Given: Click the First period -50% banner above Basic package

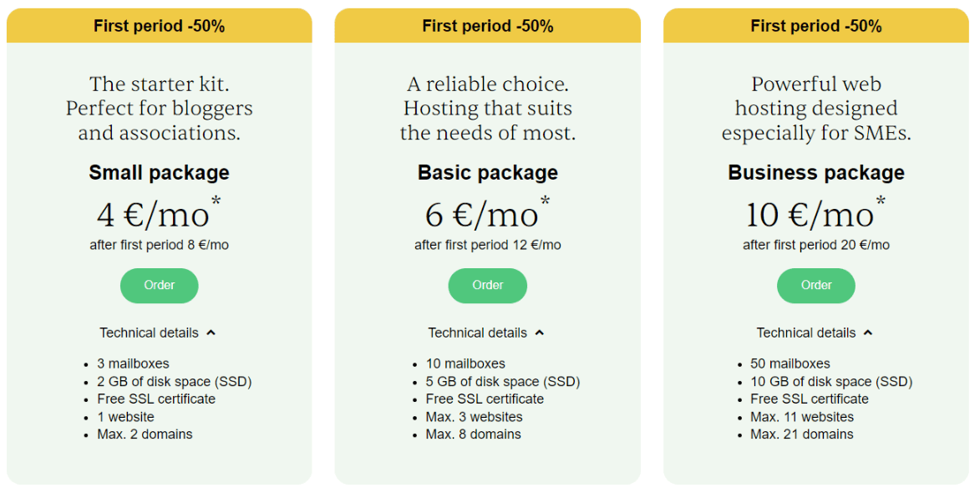Looking at the screenshot, I should (488, 26).
